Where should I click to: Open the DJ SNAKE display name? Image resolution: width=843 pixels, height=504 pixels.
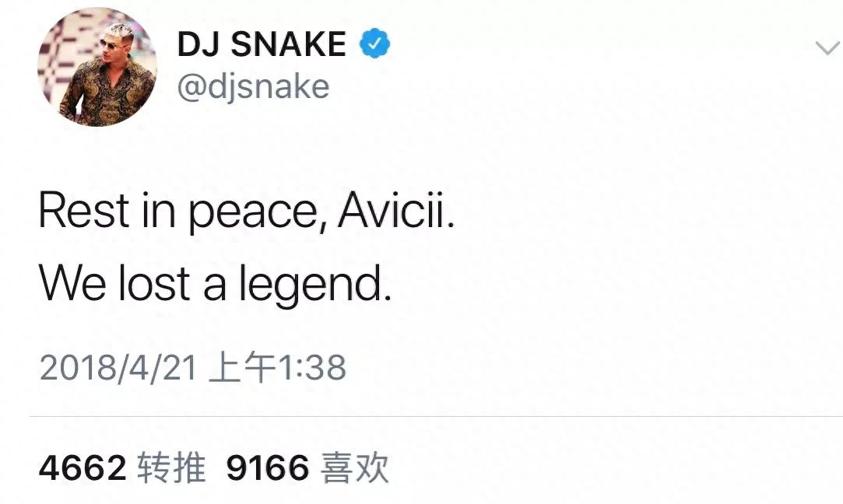click(x=262, y=44)
